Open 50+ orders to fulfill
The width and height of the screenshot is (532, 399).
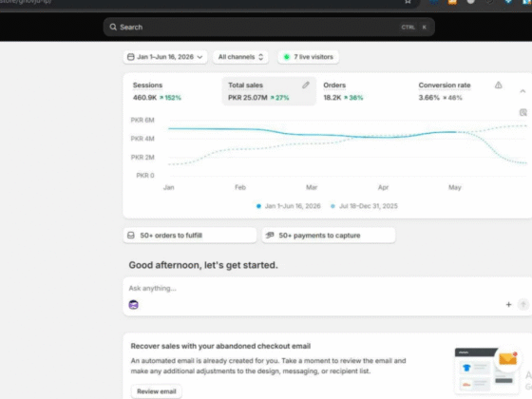click(190, 236)
